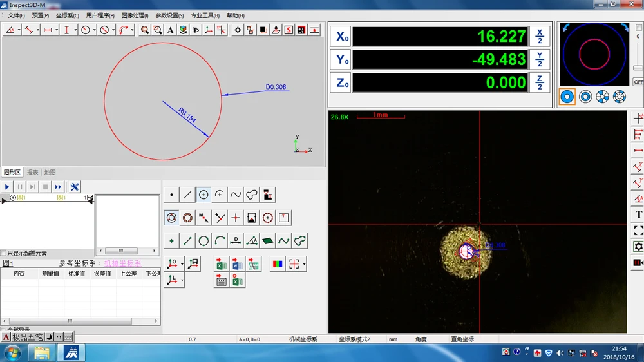
Task: Open the RGB color bars tool
Action: [278, 264]
